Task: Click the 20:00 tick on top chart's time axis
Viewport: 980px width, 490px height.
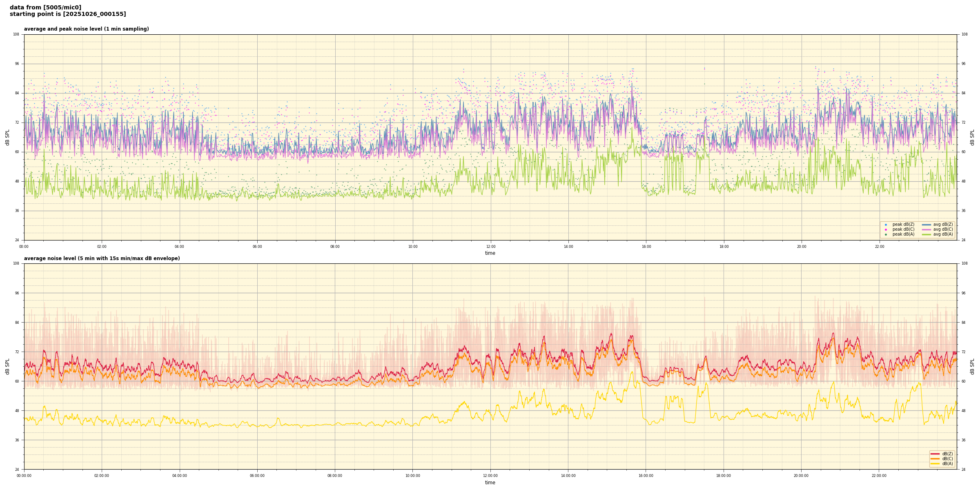Action: tap(802, 247)
